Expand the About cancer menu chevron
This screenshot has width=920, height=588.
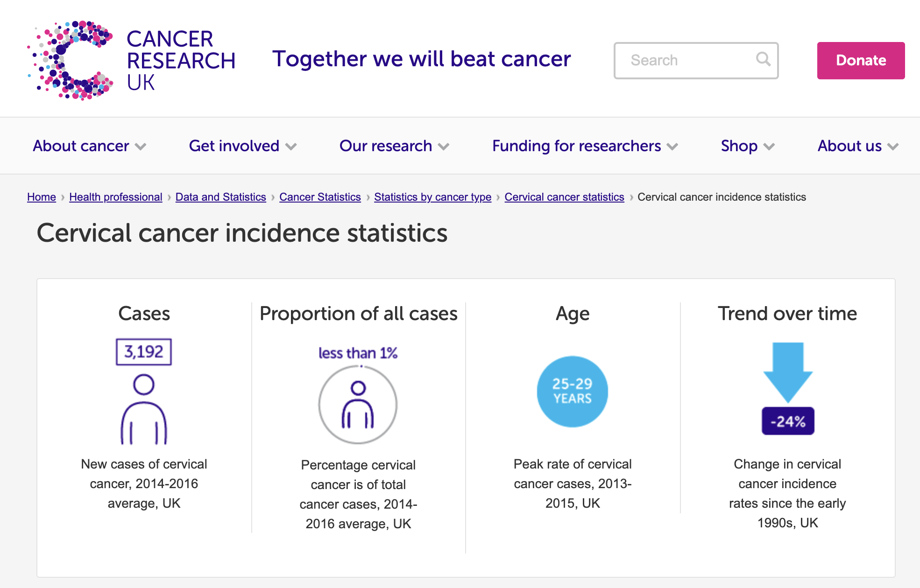pos(141,147)
